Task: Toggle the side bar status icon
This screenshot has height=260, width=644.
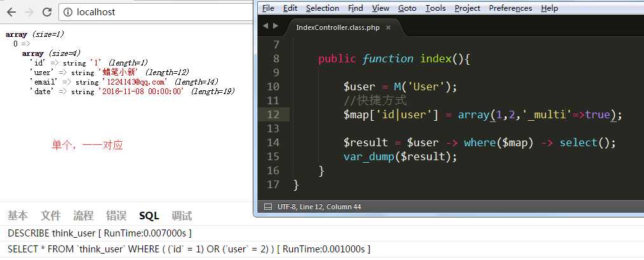Action: point(268,207)
